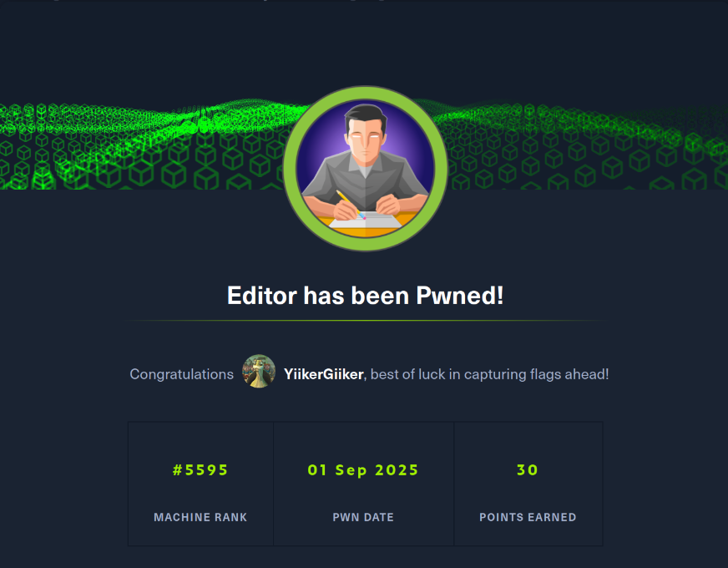Click the POINTS EARNED label
The image size is (728, 568).
click(528, 517)
